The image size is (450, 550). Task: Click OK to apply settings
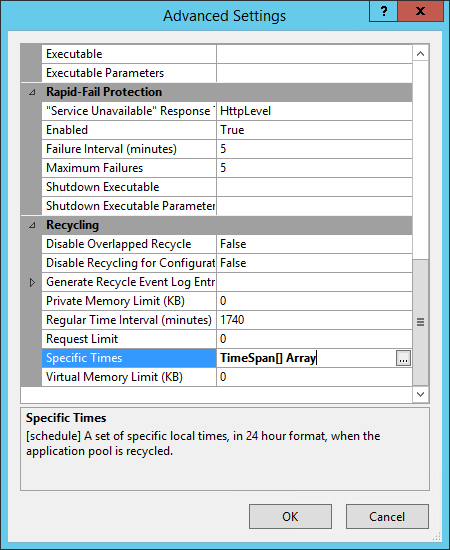[290, 516]
